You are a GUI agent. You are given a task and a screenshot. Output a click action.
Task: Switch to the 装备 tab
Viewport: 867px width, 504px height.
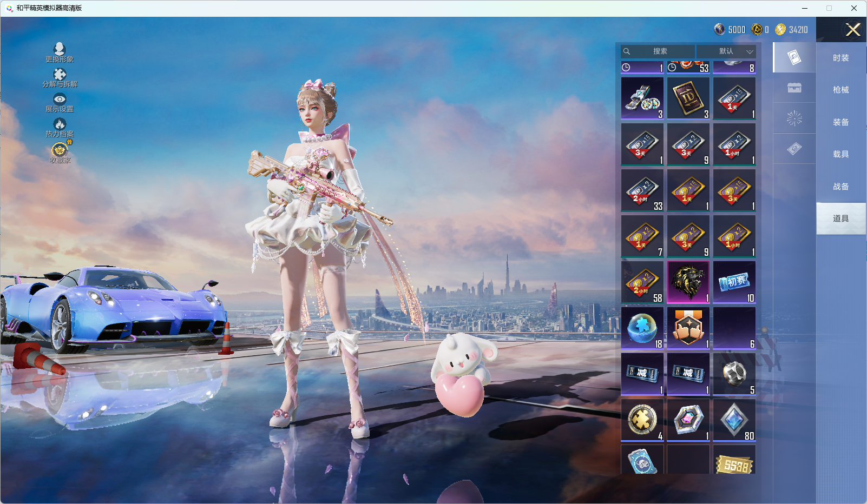click(841, 122)
